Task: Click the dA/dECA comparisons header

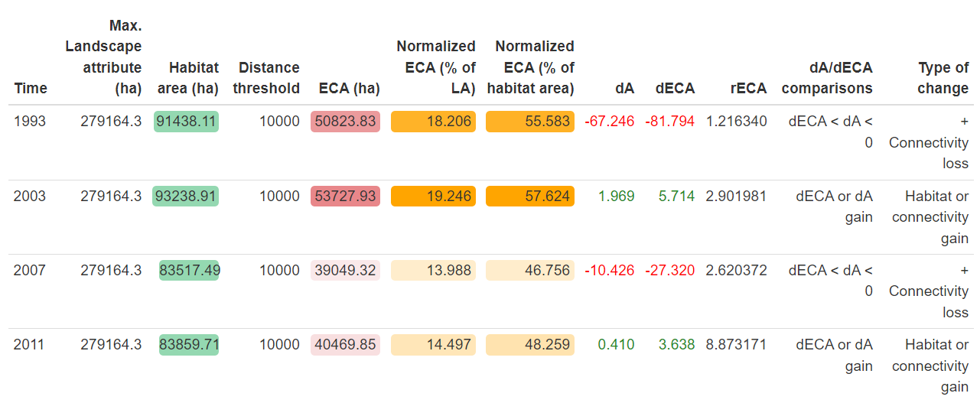Action: pos(827,78)
